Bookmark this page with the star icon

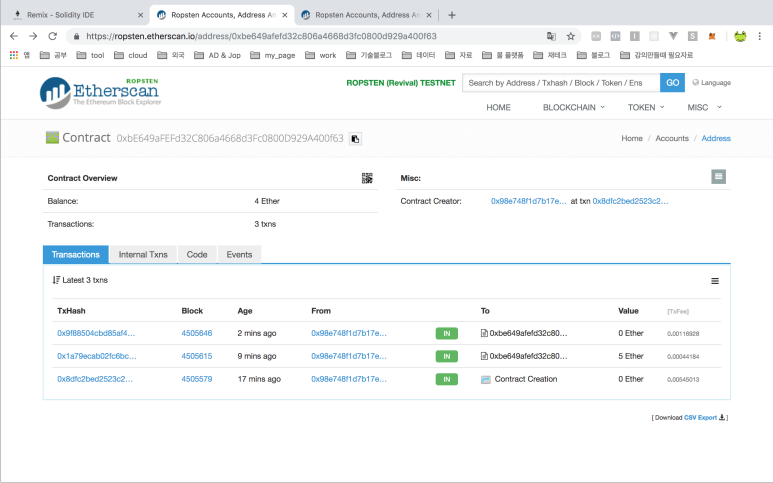(571, 36)
